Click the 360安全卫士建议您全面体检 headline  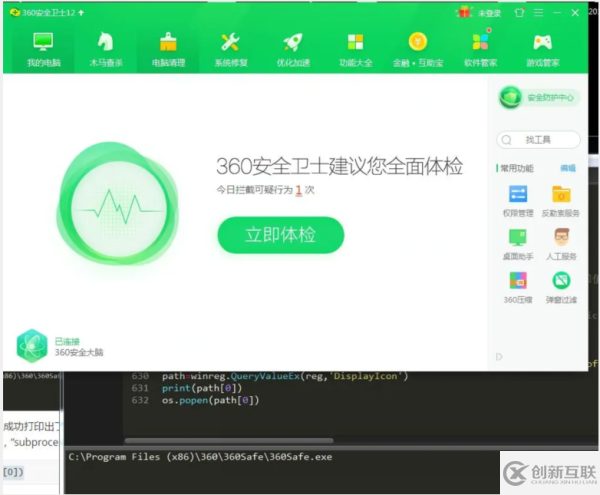(x=339, y=166)
